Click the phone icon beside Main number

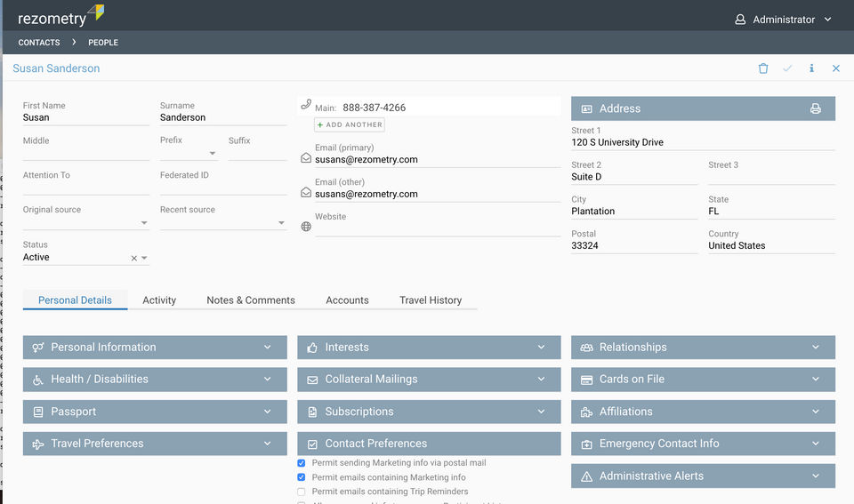[306, 105]
